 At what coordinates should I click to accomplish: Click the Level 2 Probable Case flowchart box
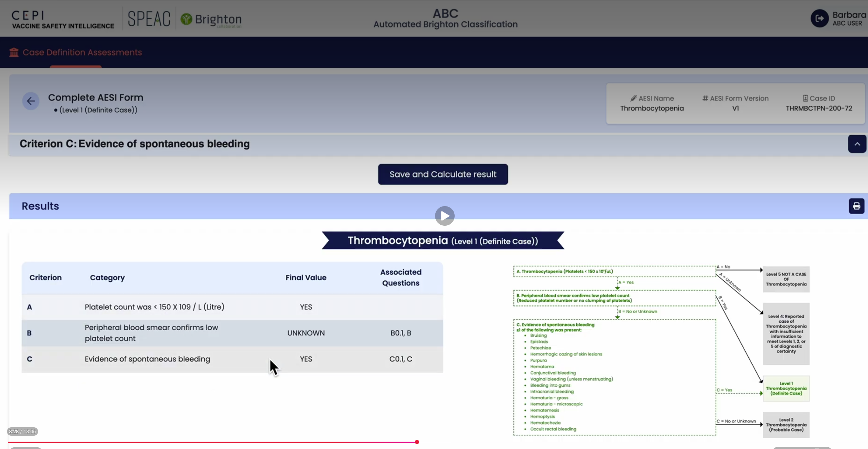786,425
